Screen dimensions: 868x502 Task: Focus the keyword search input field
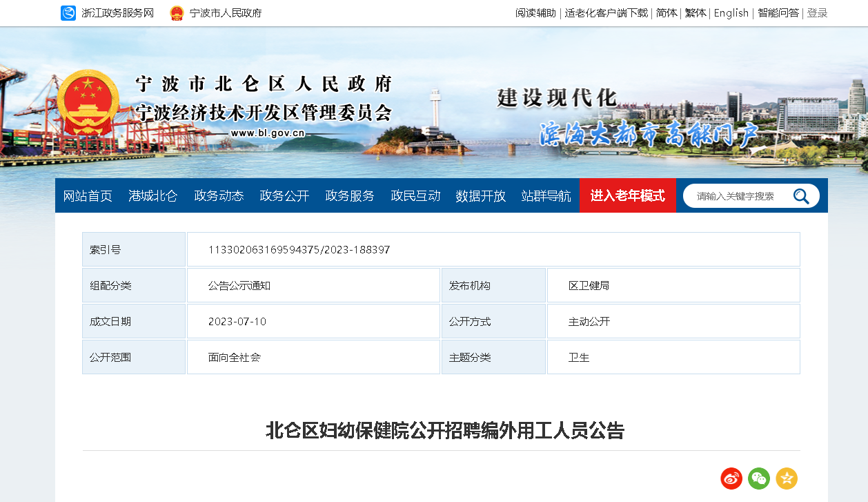coord(740,196)
